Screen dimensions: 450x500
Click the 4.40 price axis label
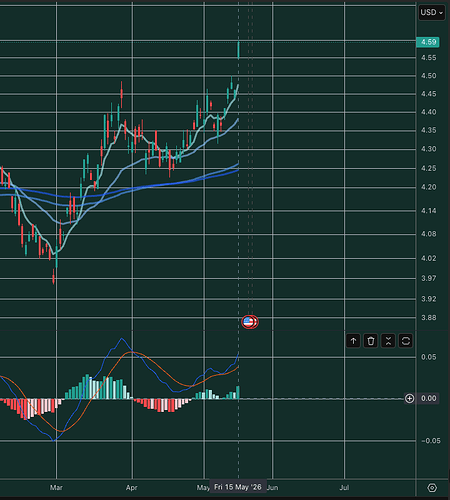coord(428,112)
